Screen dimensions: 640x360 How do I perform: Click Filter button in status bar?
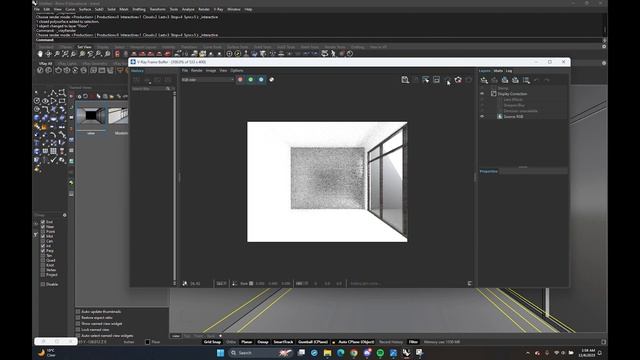pos(413,342)
